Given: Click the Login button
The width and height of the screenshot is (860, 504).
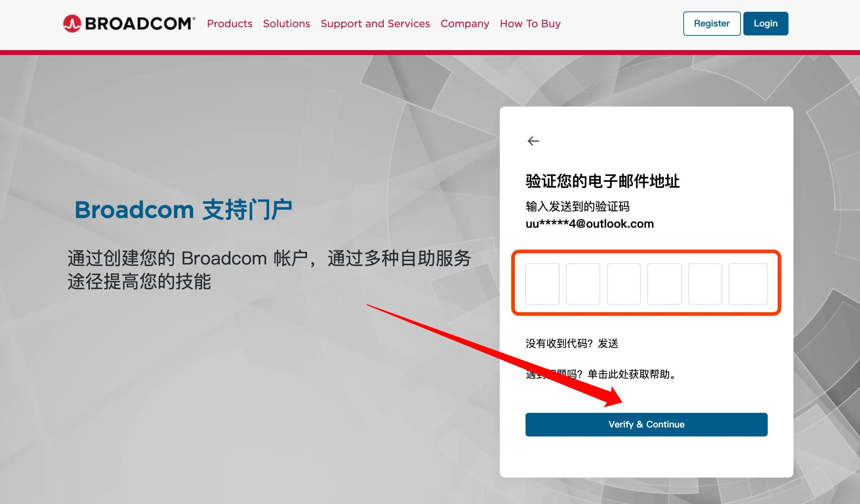Looking at the screenshot, I should click(x=766, y=24).
